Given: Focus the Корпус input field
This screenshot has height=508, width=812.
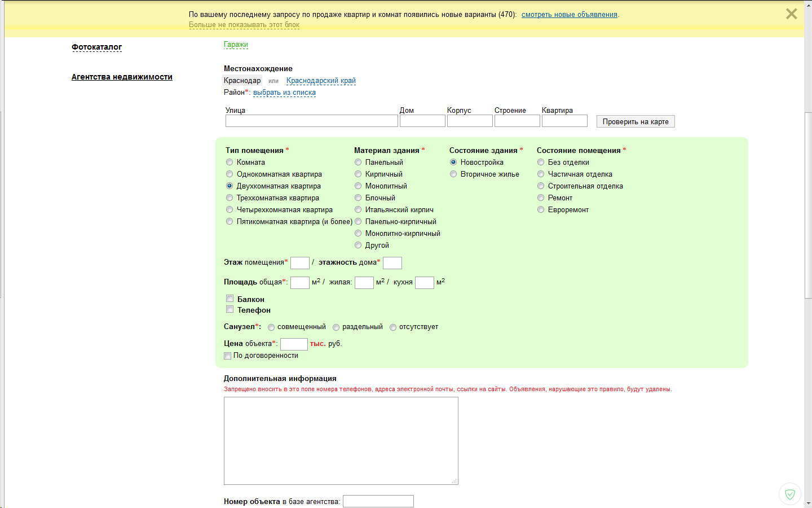Looking at the screenshot, I should [470, 121].
